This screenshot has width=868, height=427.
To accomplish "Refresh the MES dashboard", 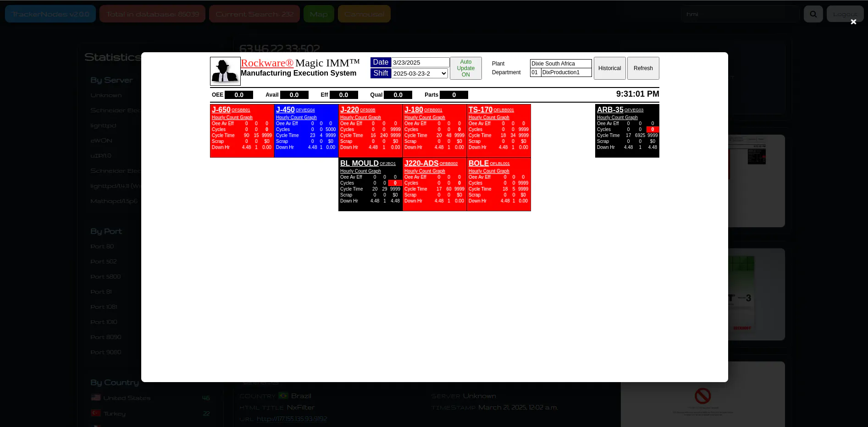I will click(643, 68).
